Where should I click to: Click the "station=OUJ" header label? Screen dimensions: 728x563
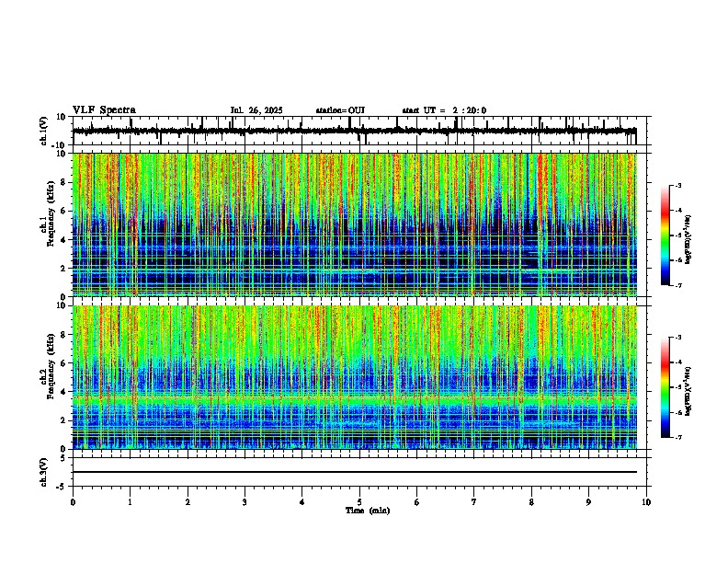point(340,110)
